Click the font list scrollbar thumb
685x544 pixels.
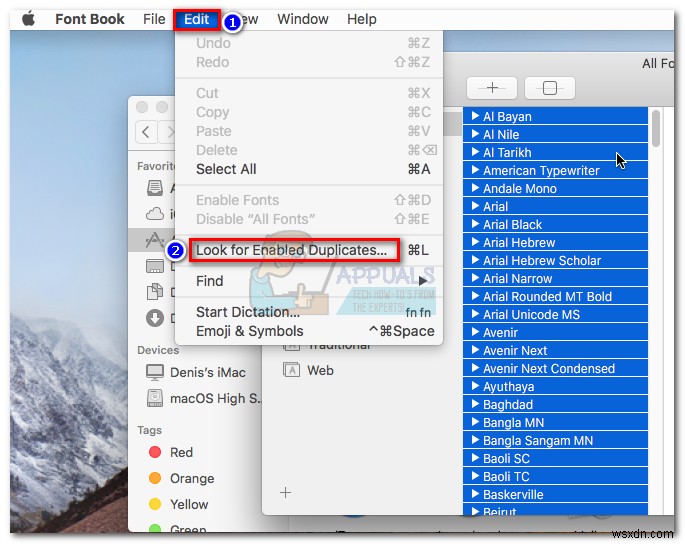pos(656,128)
